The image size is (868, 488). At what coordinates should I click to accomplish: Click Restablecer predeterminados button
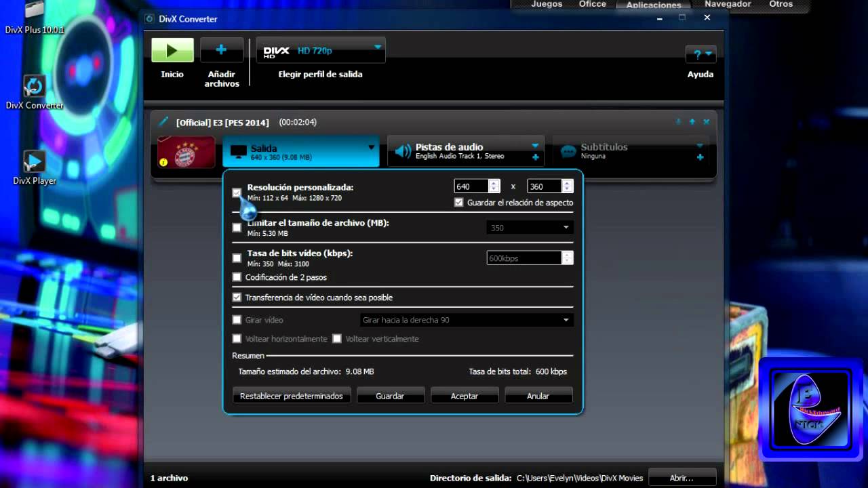(292, 396)
